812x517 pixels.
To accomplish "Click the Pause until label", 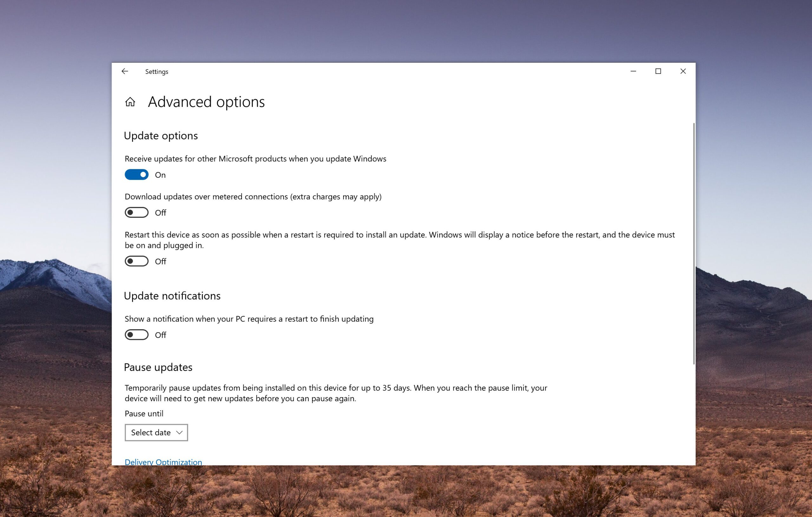I will pyautogui.click(x=144, y=414).
